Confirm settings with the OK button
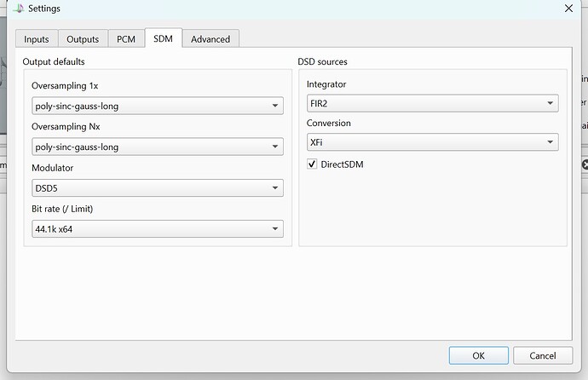This screenshot has height=380, width=588. pyautogui.click(x=479, y=355)
